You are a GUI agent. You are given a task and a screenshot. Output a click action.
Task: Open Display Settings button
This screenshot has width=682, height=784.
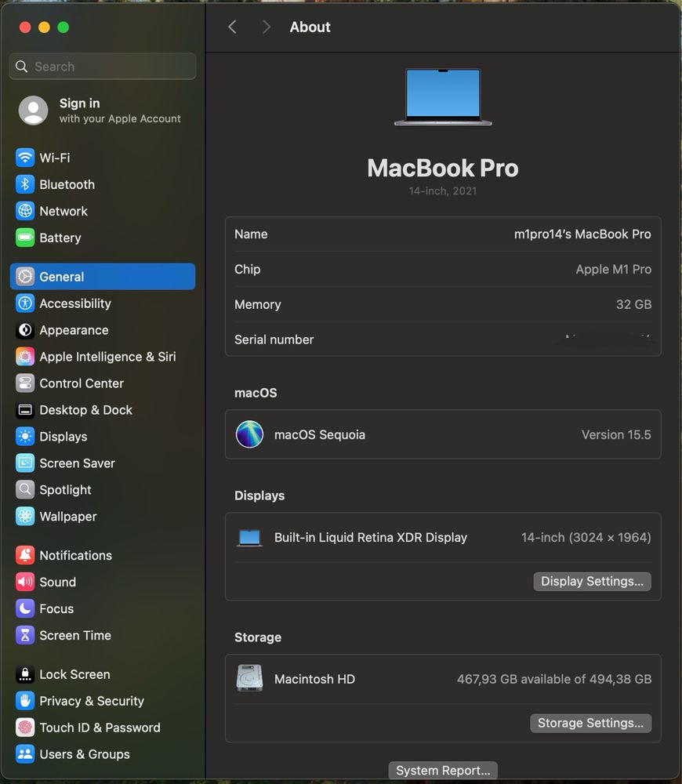click(x=592, y=582)
